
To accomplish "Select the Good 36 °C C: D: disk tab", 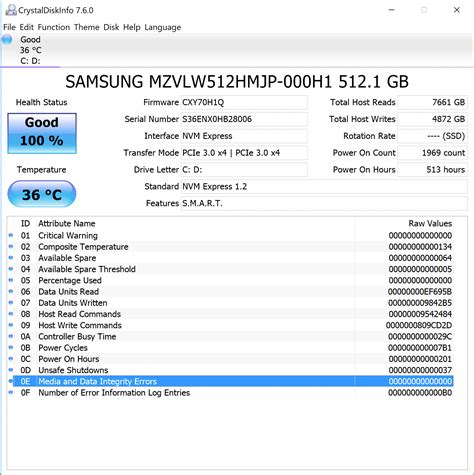I will [x=30, y=50].
